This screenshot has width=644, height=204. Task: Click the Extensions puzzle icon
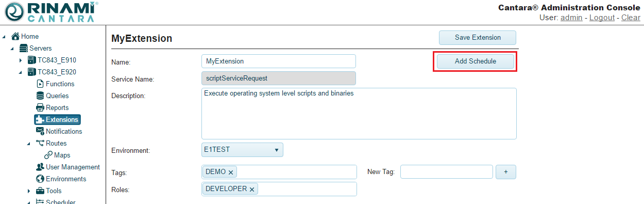pyautogui.click(x=40, y=120)
